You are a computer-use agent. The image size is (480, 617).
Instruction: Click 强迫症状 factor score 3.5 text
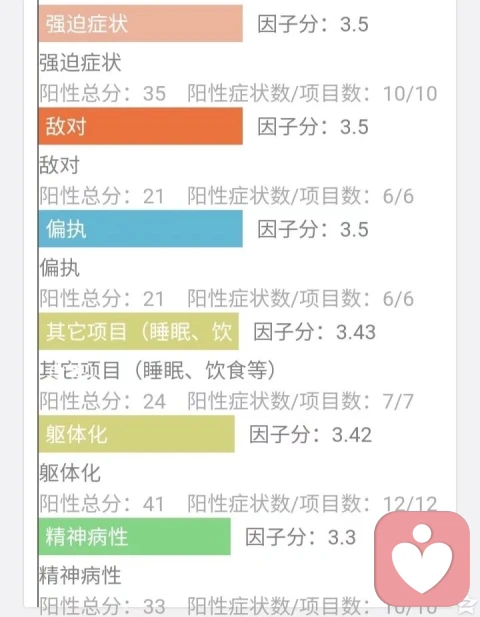pyautogui.click(x=313, y=24)
